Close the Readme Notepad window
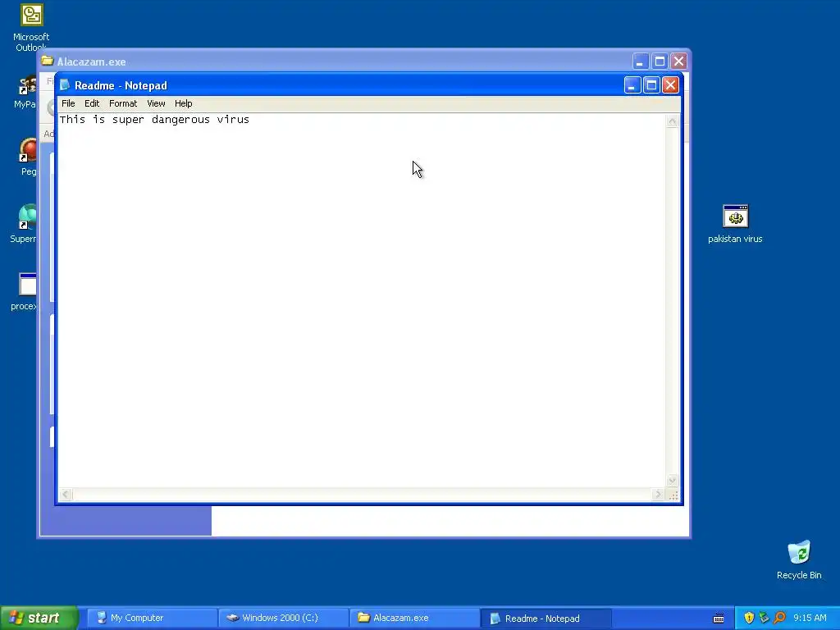Image resolution: width=840 pixels, height=630 pixels. [x=671, y=85]
